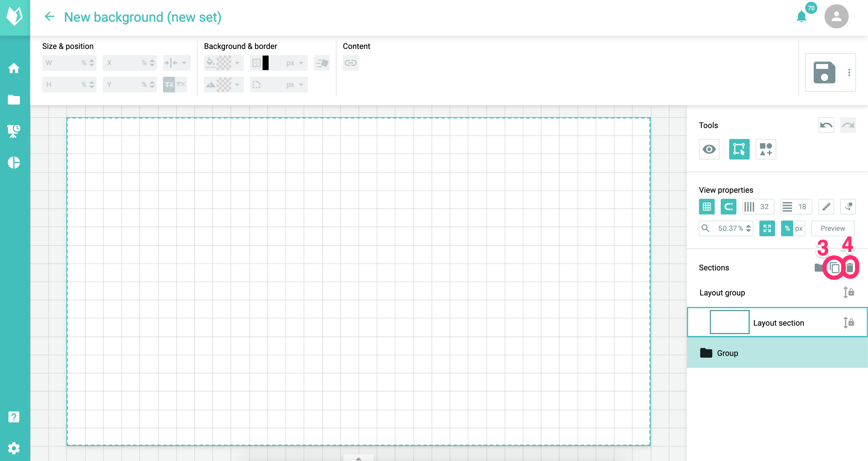Select the section selection tool

(739, 149)
